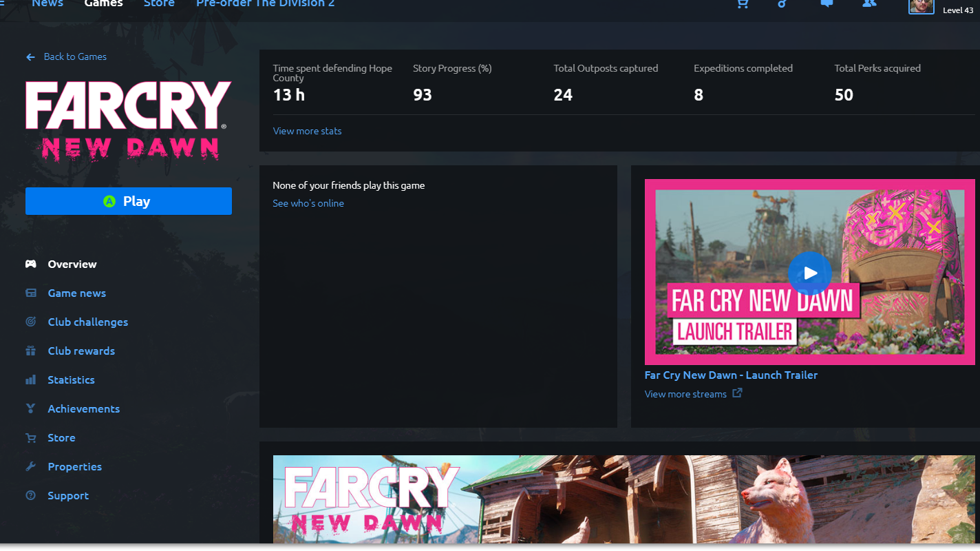Click the Level 43 label
This screenshot has height=551, width=980.
[x=958, y=10]
